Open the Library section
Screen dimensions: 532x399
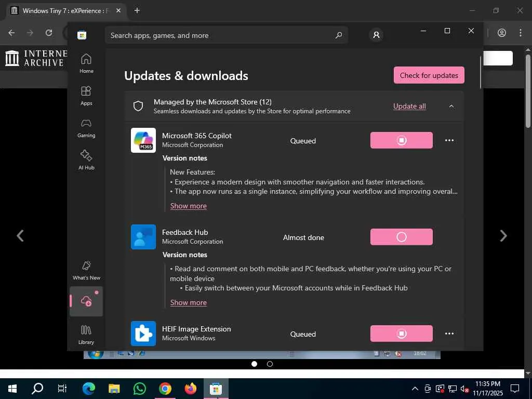(86, 335)
